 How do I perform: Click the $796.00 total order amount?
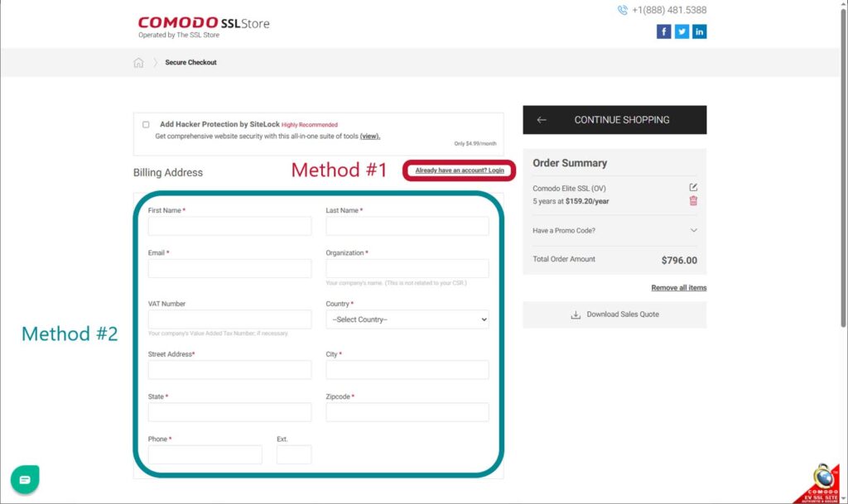(679, 261)
